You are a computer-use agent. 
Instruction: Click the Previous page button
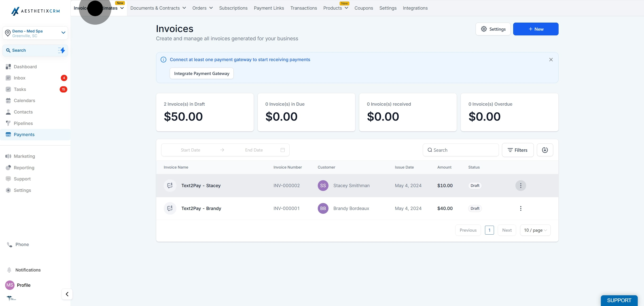tap(468, 230)
